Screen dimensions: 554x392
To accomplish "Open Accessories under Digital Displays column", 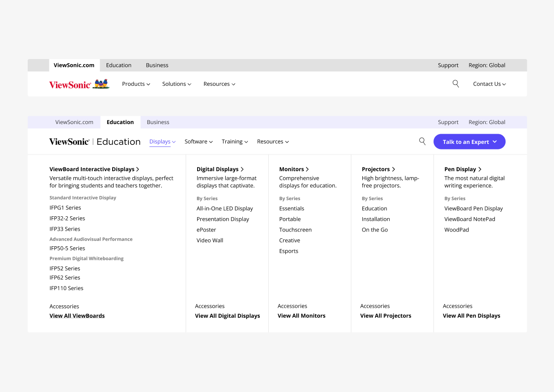I will point(210,306).
